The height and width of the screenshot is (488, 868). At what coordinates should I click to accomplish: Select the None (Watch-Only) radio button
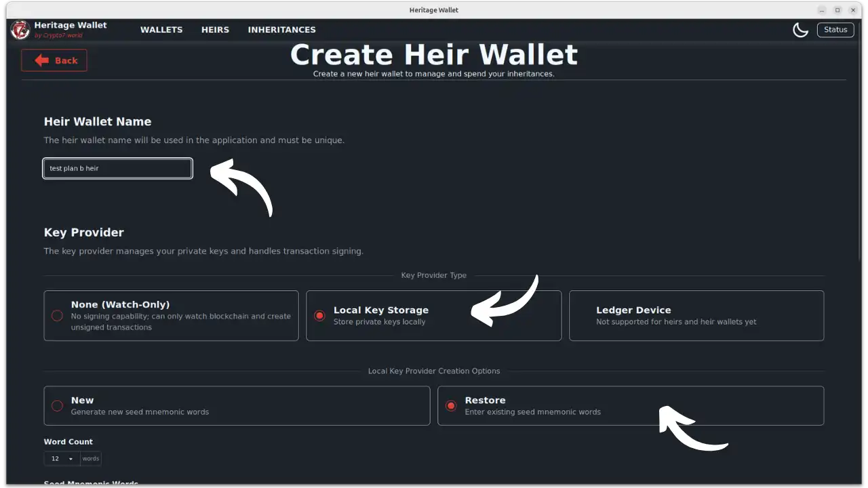click(57, 315)
